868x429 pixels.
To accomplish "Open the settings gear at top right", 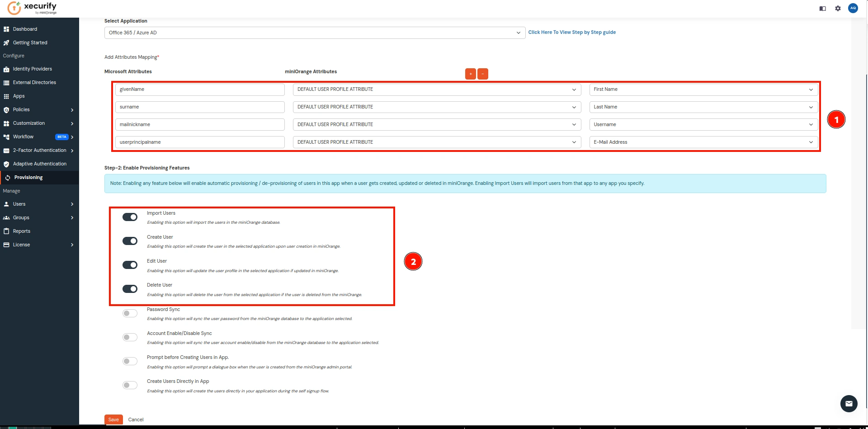I will click(838, 8).
